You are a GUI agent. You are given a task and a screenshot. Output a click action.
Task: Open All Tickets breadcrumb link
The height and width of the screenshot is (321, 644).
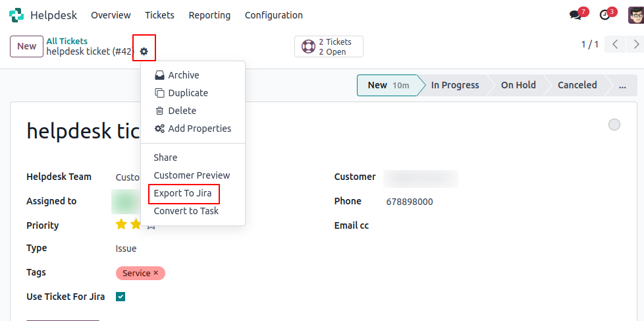tap(67, 41)
